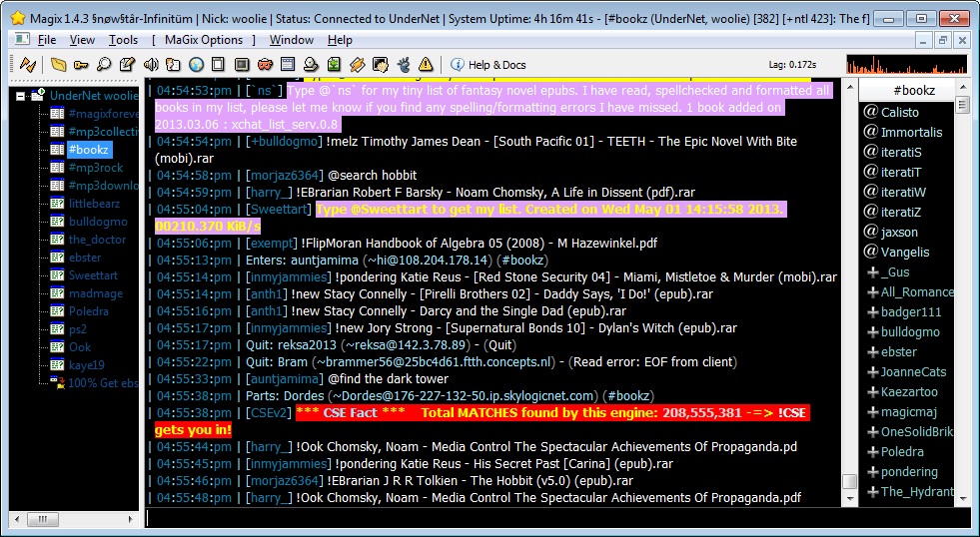This screenshot has width=980, height=537.
Task: Open the 100% Get transfer entry
Action: pos(103,383)
